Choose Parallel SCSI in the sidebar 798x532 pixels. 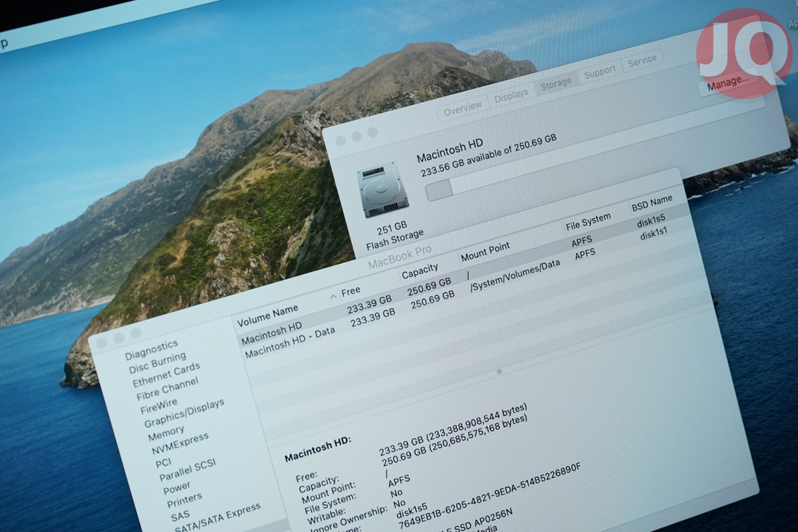pos(188,469)
